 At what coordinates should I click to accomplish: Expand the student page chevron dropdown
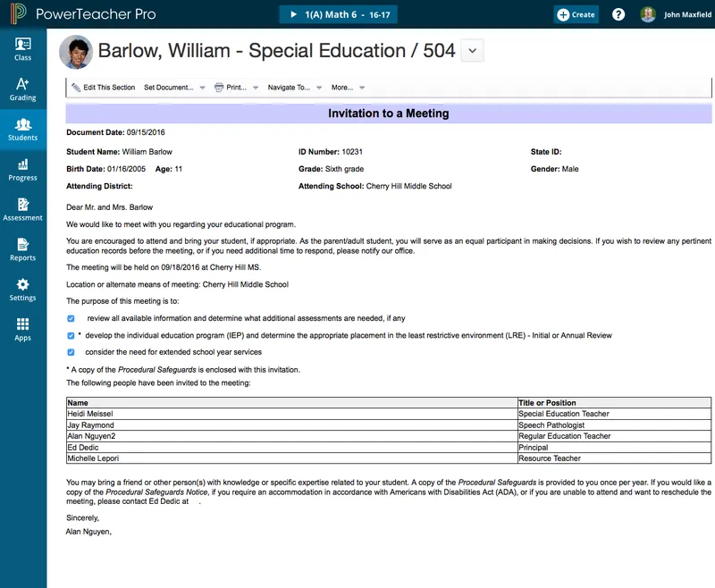click(x=473, y=51)
